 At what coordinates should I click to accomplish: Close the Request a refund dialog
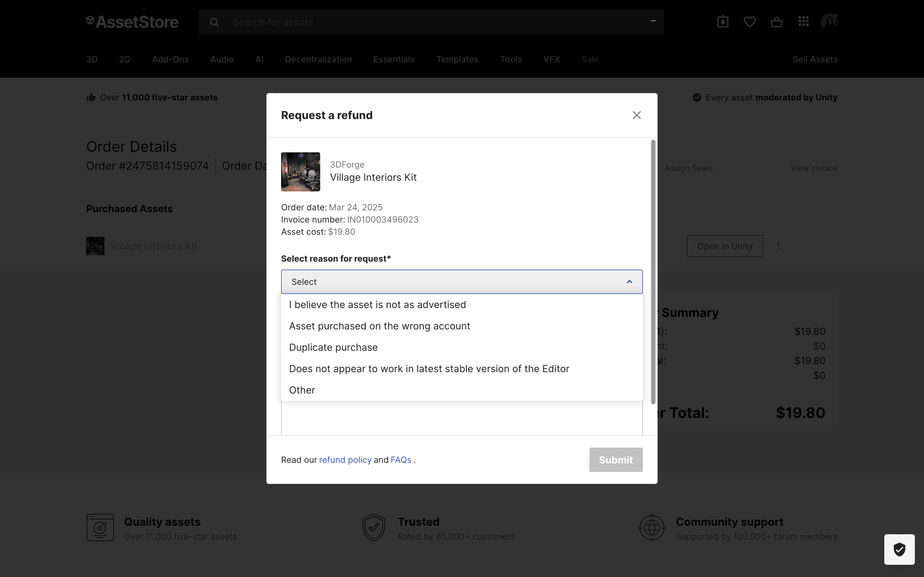(x=636, y=115)
